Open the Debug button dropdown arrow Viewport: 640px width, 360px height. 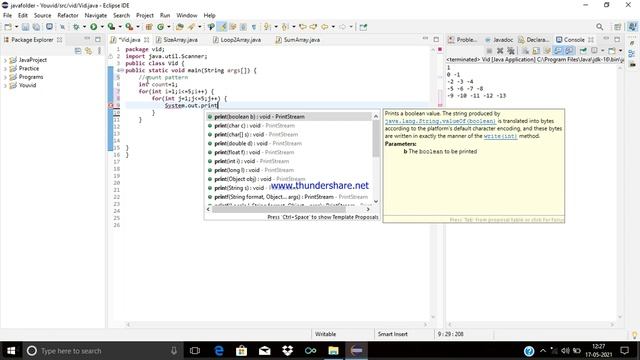pos(84,27)
